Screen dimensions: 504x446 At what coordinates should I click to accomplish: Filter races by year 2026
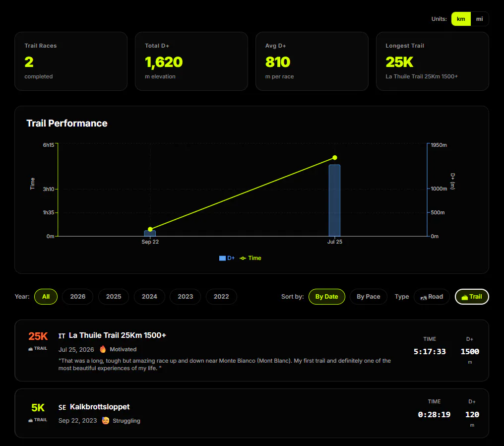pos(78,297)
